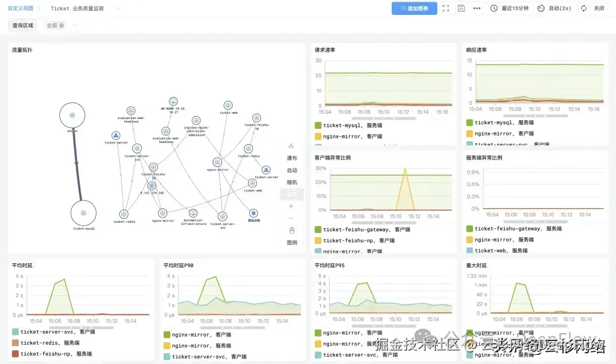Click yellow swatch of nginx-mirror 服务端 in 平均时延P90
Viewport: 616px width, 364px height.
pyautogui.click(x=167, y=346)
